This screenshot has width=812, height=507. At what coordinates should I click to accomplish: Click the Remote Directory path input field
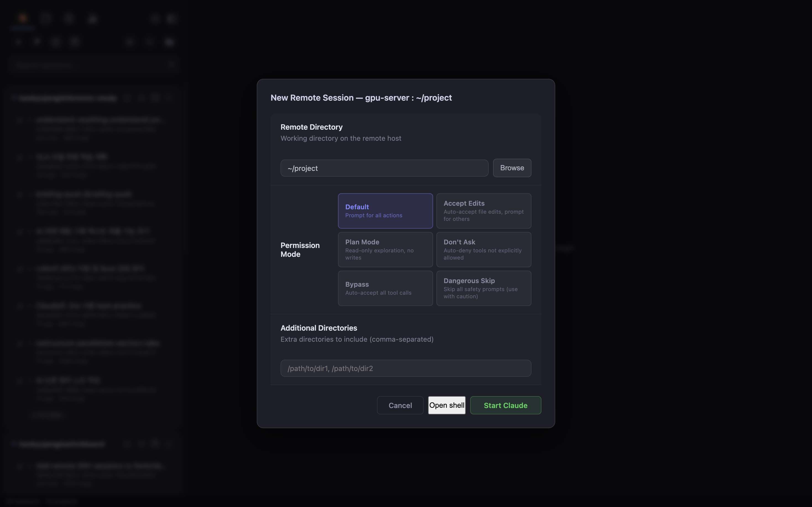[x=384, y=168]
